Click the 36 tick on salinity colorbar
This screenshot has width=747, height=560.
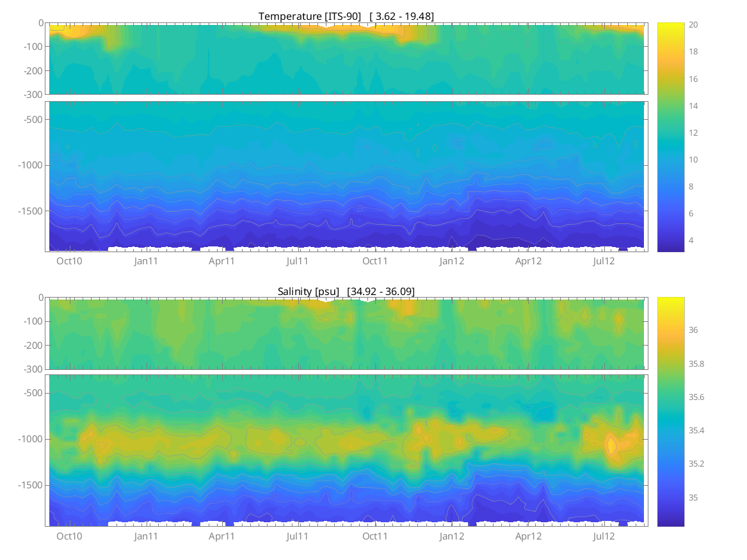click(x=693, y=330)
